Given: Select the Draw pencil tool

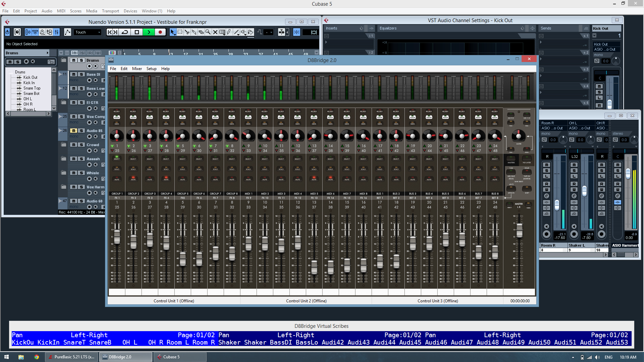Looking at the screenshot, I should pyautogui.click(x=229, y=32).
